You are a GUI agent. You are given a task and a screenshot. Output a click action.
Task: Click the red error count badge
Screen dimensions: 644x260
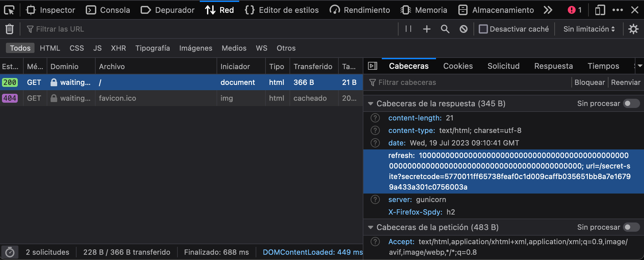tap(575, 10)
